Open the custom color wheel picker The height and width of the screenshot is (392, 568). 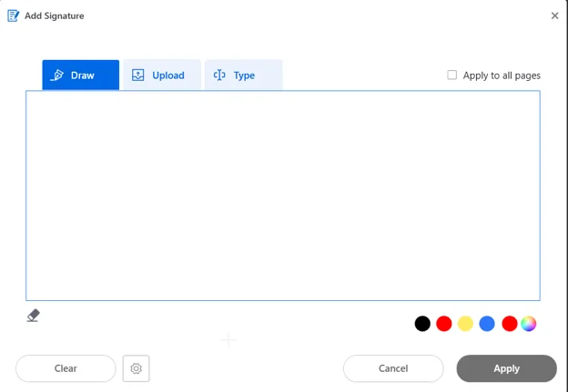[x=529, y=324]
